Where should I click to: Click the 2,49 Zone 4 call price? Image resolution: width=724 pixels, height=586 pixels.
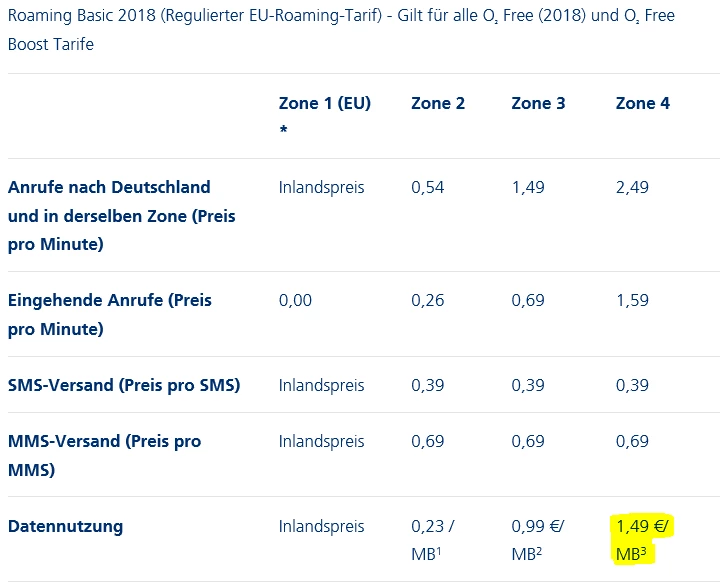pyautogui.click(x=632, y=187)
